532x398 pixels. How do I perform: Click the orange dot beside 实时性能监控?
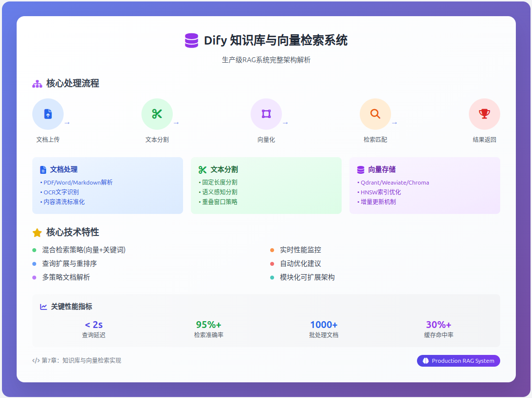pyautogui.click(x=272, y=250)
